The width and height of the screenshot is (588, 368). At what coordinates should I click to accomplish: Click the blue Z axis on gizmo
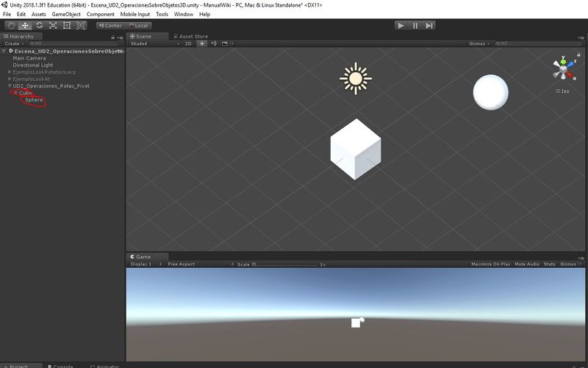571,63
